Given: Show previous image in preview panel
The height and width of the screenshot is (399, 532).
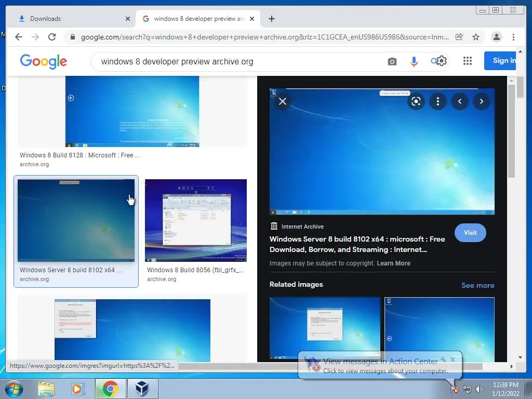Looking at the screenshot, I should tap(460, 101).
